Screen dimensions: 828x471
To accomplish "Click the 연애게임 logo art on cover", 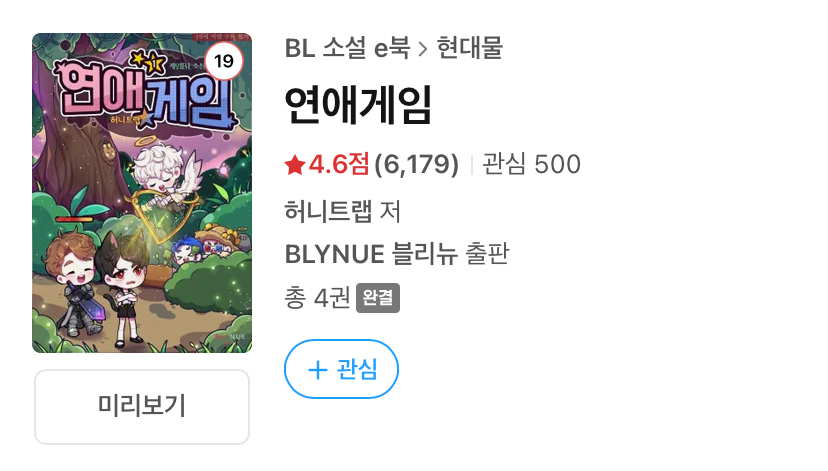I will (145, 92).
